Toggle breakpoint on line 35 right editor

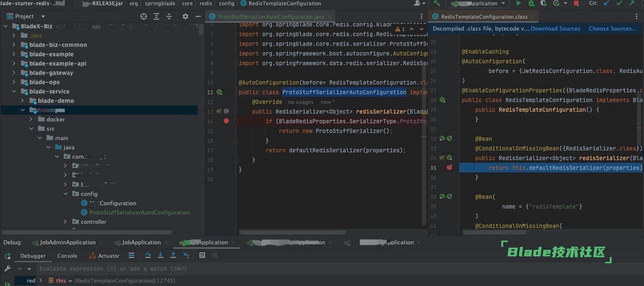click(450, 168)
